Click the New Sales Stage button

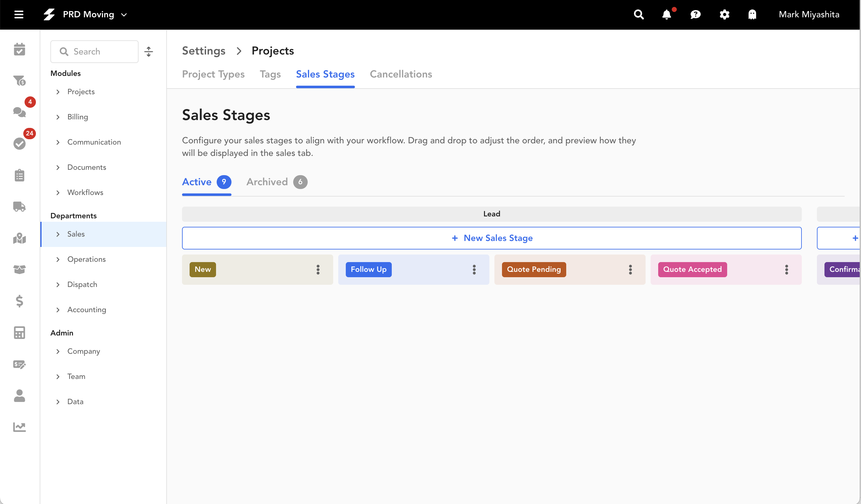491,238
